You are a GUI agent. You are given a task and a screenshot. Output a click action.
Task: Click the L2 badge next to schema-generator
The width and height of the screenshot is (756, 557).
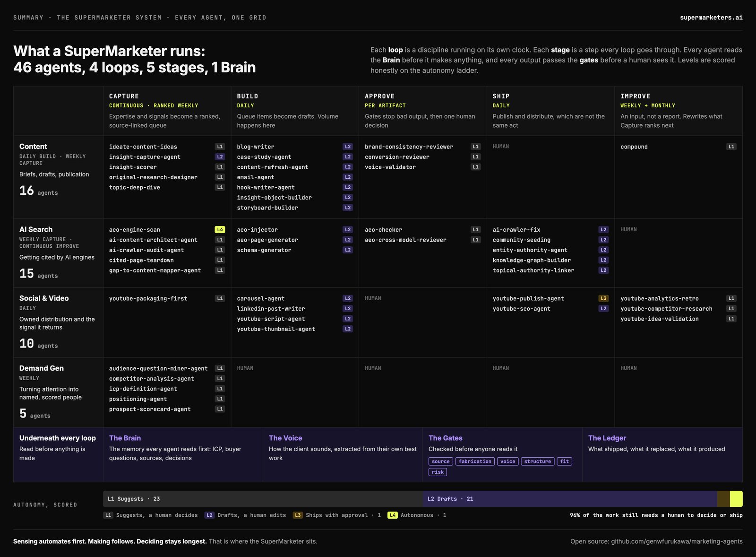click(348, 250)
